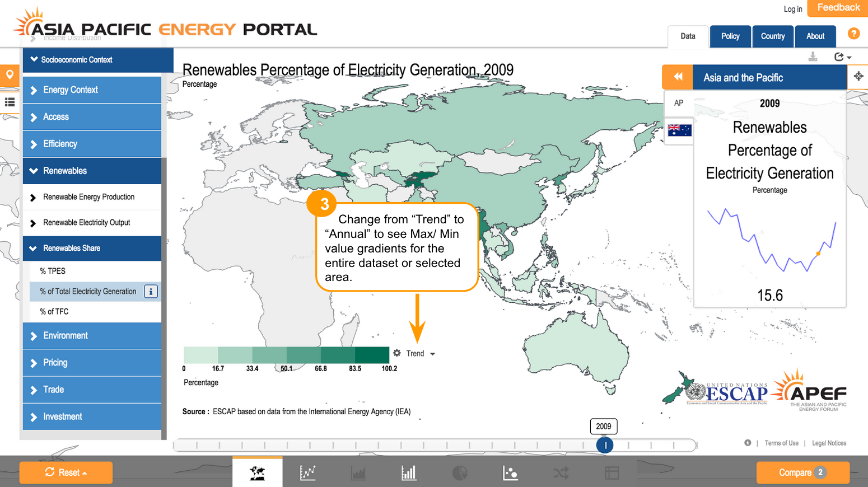
Task: Select the bar chart view icon
Action: tap(409, 472)
